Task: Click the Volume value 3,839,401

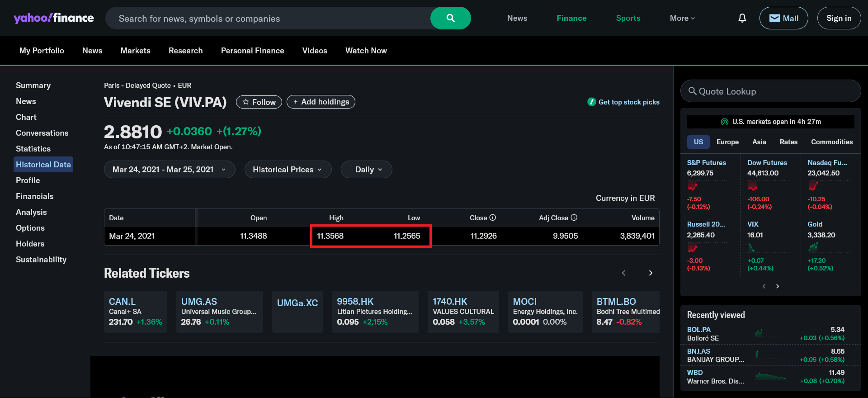Action: (x=637, y=236)
